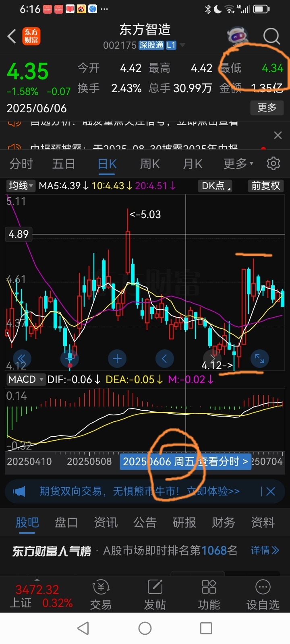
Task: Switch to 分时 chart tab
Action: coord(21,164)
